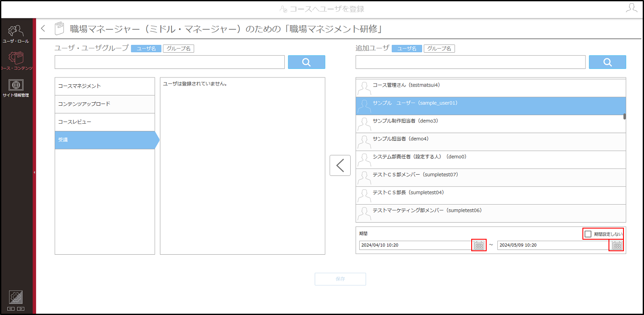
Task: Select the コースマネジメント role
Action: tap(105, 86)
